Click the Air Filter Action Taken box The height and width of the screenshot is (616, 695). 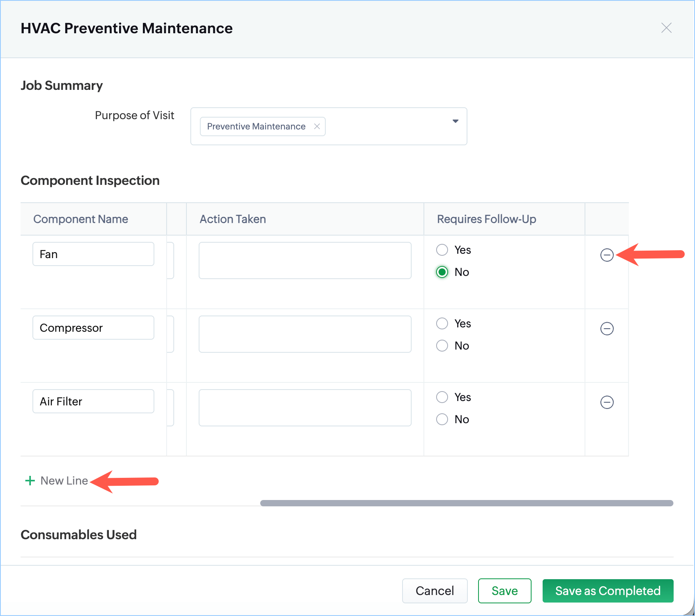pyautogui.click(x=305, y=408)
